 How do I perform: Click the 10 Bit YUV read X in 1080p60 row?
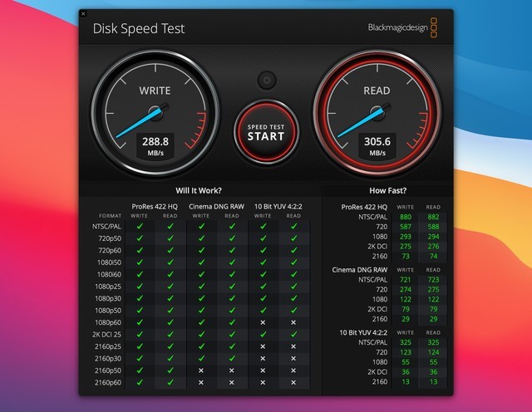tap(293, 322)
